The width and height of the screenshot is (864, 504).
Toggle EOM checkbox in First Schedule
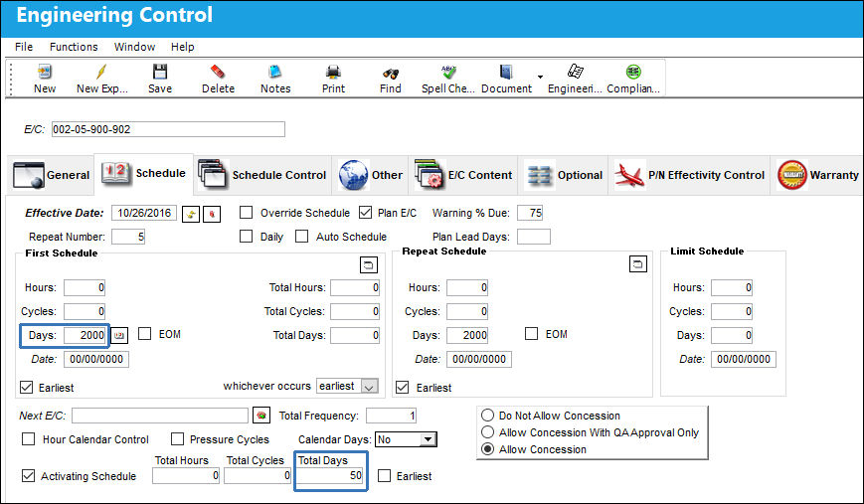point(144,334)
